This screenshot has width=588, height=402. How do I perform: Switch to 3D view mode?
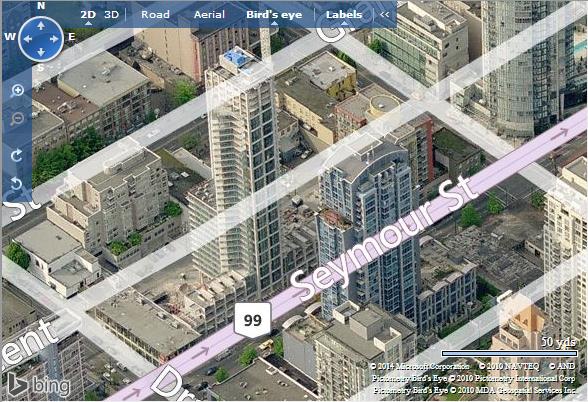point(111,15)
